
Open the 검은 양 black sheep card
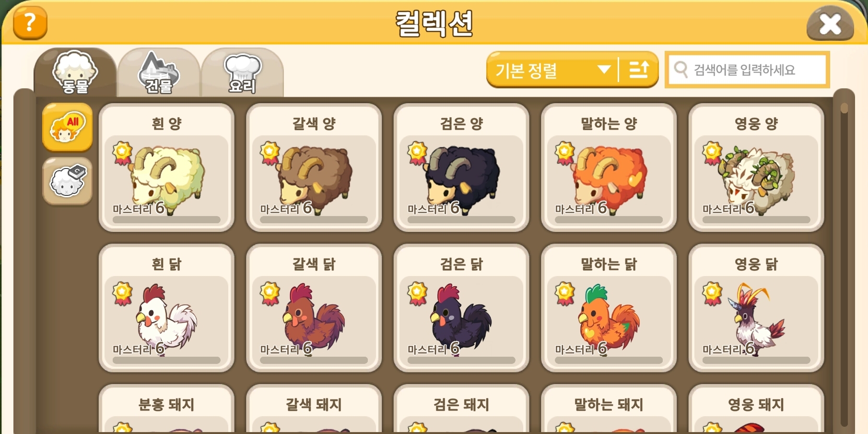tap(461, 168)
